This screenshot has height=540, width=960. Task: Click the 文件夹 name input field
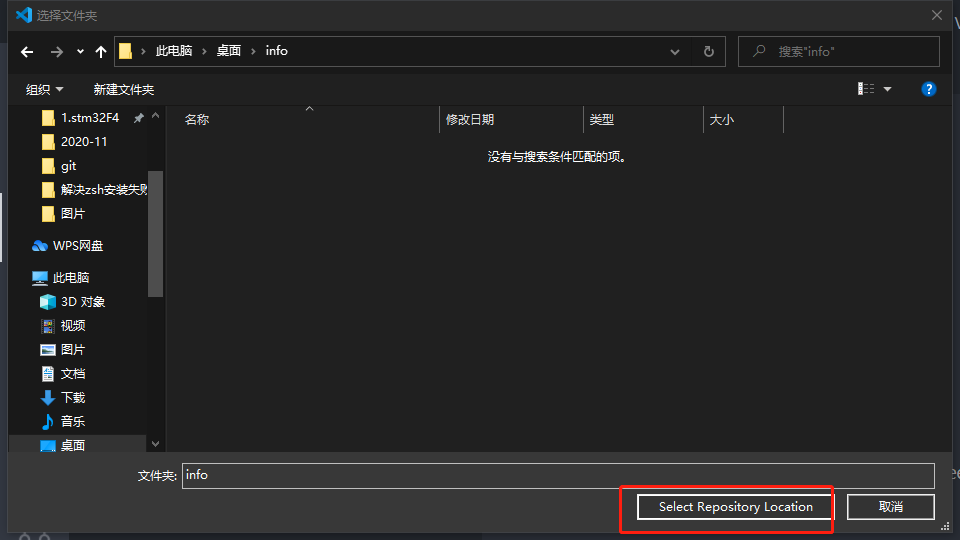[x=558, y=476]
